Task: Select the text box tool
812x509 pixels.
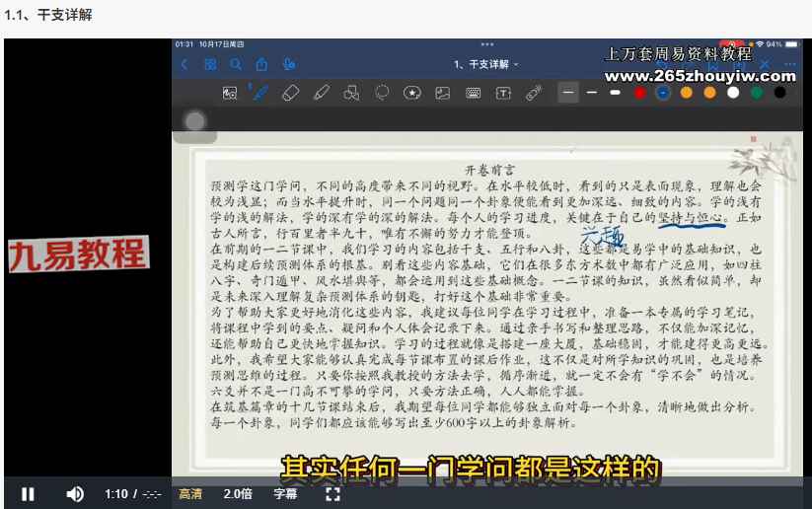Action: click(x=503, y=93)
